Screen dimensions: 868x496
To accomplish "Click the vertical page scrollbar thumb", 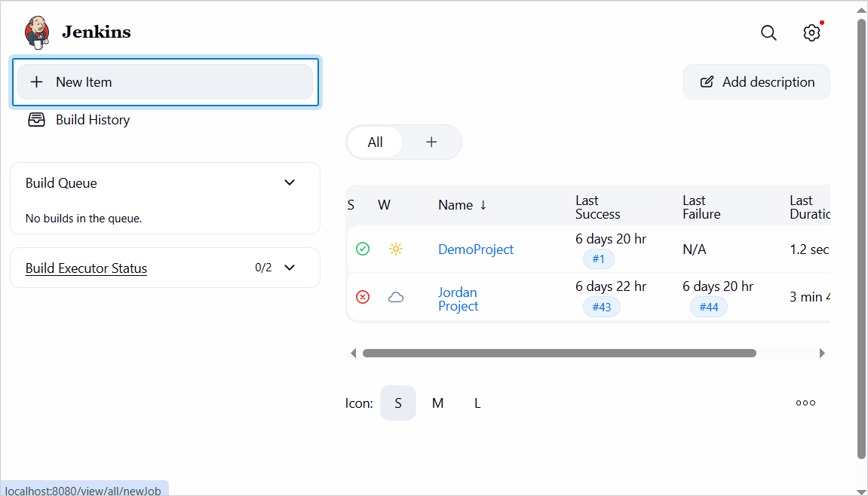I will (x=861, y=238).
